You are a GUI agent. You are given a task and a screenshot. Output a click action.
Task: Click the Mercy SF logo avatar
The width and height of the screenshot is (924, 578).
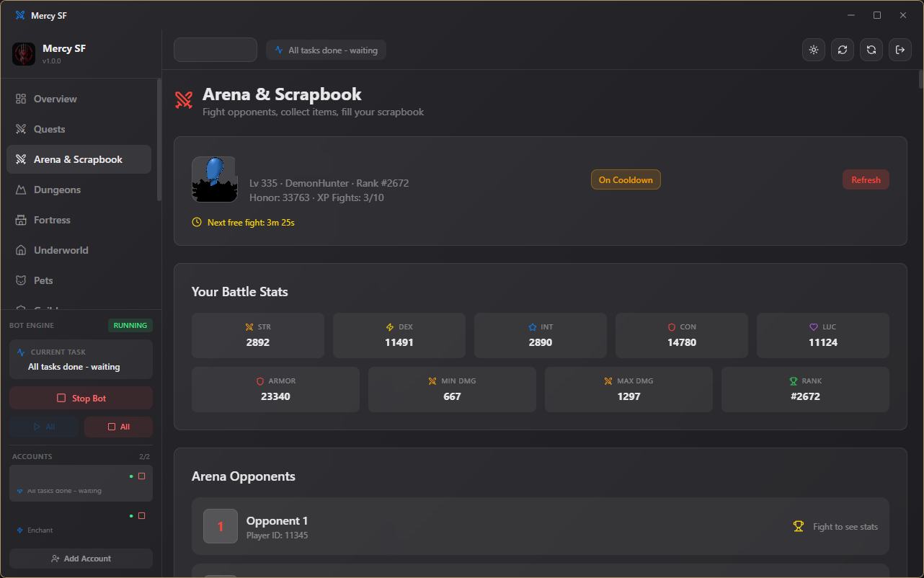(x=24, y=54)
